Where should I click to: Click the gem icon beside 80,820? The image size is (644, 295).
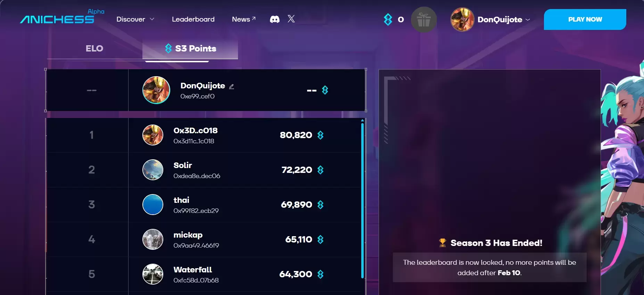[x=320, y=135]
